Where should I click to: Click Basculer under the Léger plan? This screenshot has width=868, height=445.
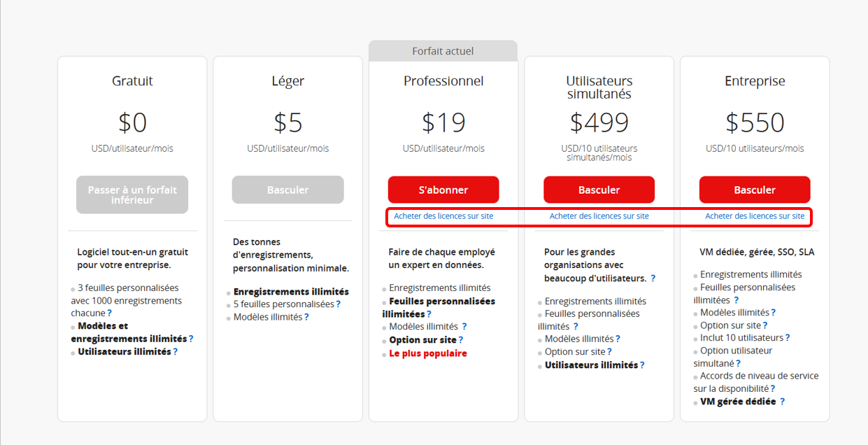(288, 190)
